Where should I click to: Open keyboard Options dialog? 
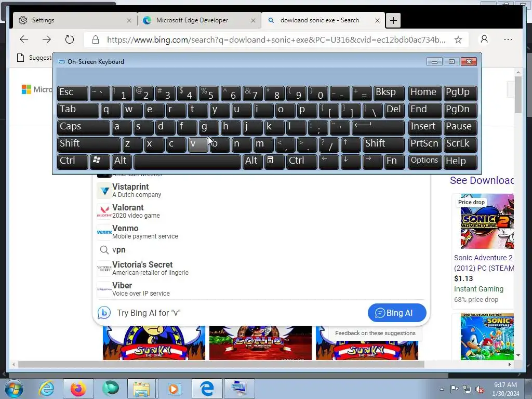[425, 161]
